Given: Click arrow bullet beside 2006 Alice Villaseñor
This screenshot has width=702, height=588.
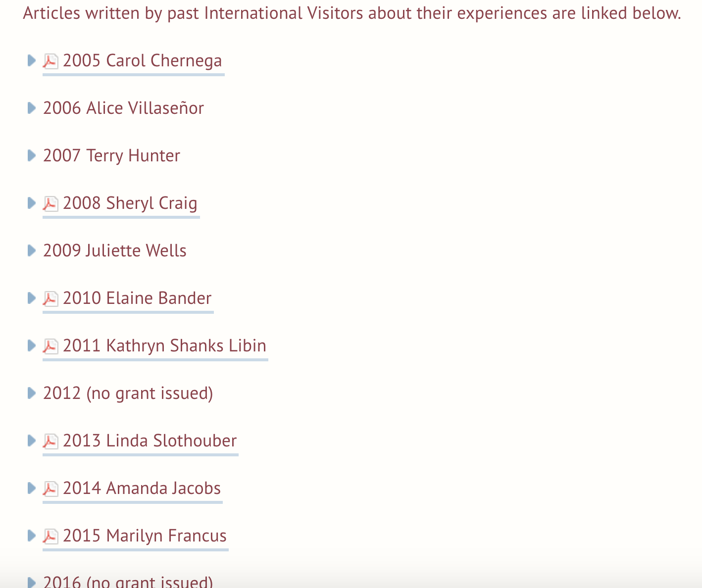Looking at the screenshot, I should tap(31, 108).
